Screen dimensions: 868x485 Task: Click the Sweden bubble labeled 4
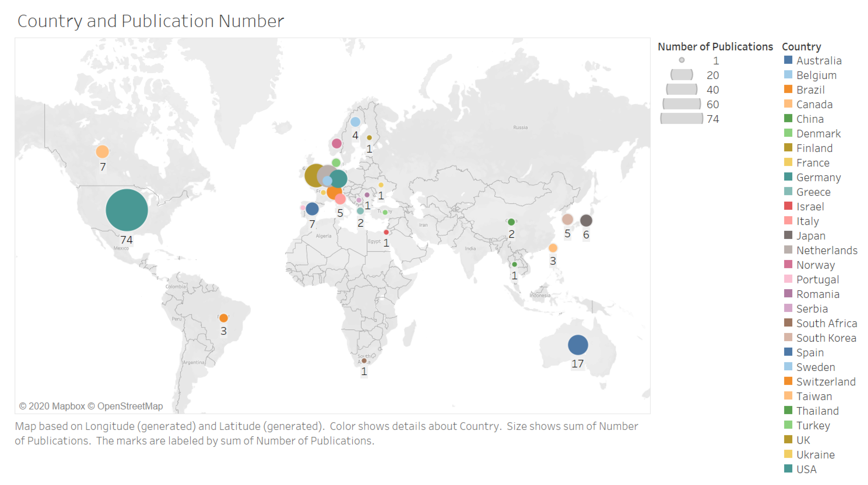pyautogui.click(x=355, y=122)
